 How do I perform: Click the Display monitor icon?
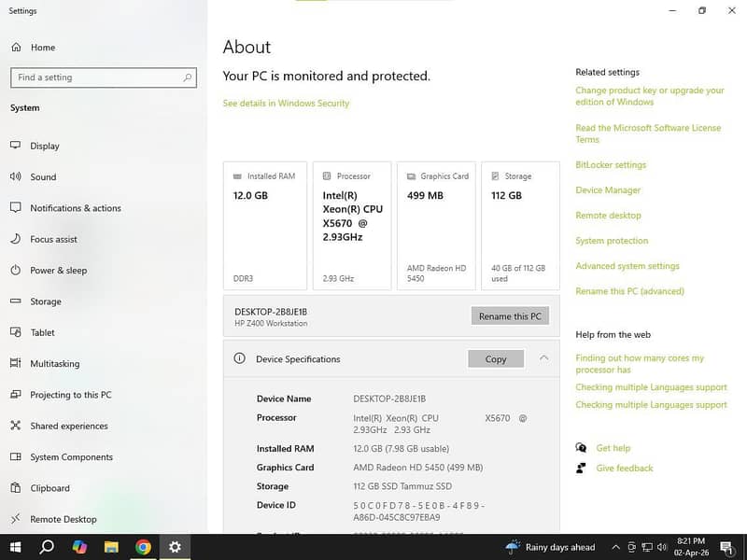(x=15, y=145)
